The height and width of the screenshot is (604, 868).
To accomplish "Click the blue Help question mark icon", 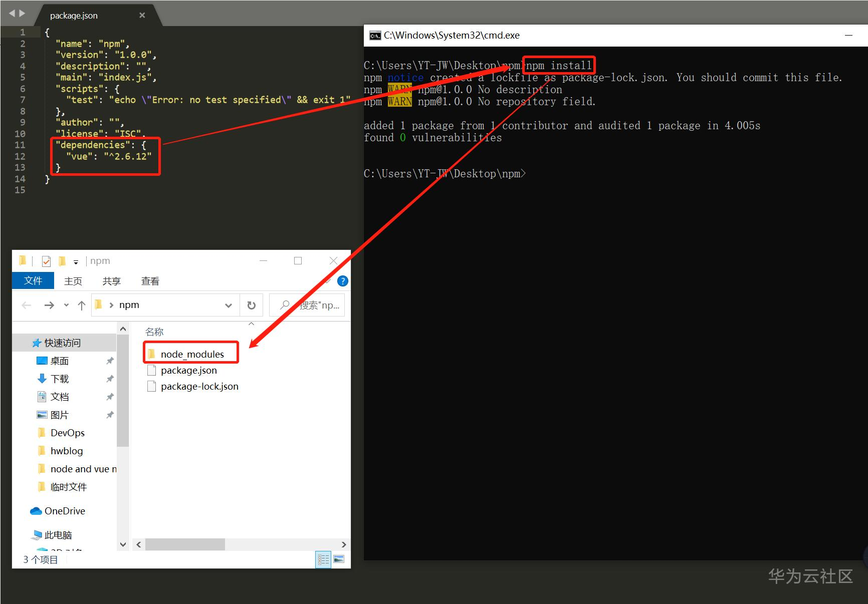I will tap(343, 281).
